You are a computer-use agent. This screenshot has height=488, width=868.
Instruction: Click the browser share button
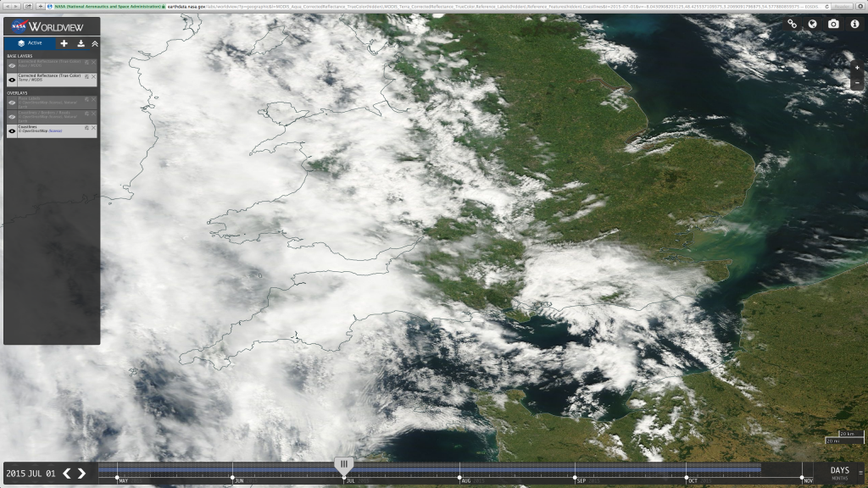point(28,6)
